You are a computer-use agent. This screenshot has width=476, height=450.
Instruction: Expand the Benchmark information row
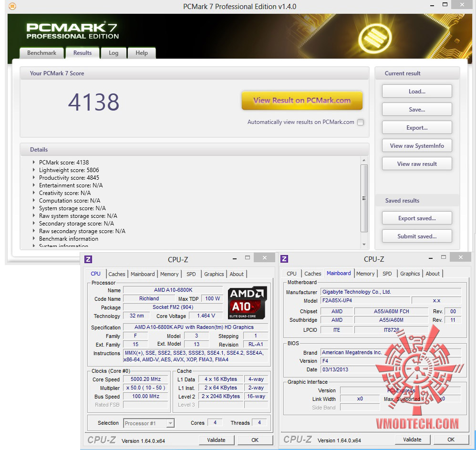click(x=34, y=238)
